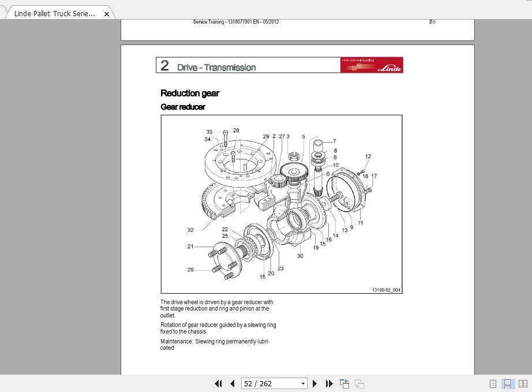Switch to continuous page scrolling view

[508, 384]
